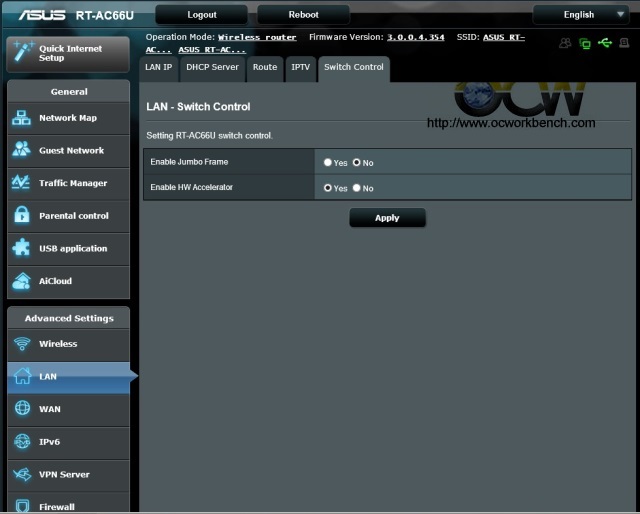
Task: Click the Quick Internet Setup wand icon
Action: pyautogui.click(x=23, y=52)
